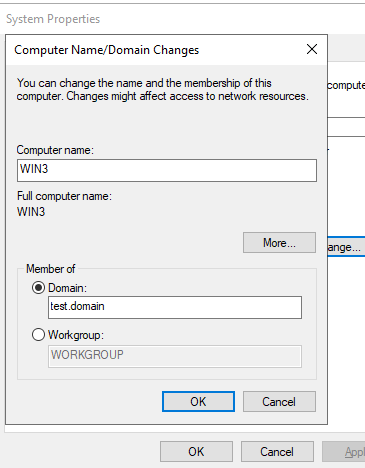Open the More... options button
The height and width of the screenshot is (468, 365).
coord(279,243)
